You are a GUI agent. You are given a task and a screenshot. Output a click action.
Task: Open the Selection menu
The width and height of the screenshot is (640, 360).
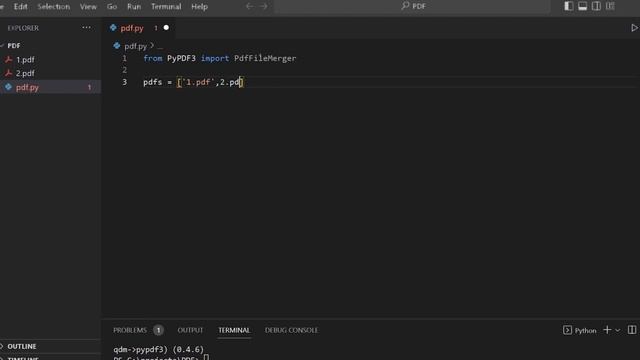53,7
